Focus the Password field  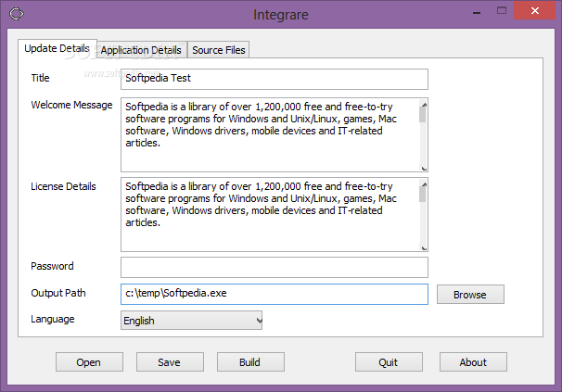275,267
